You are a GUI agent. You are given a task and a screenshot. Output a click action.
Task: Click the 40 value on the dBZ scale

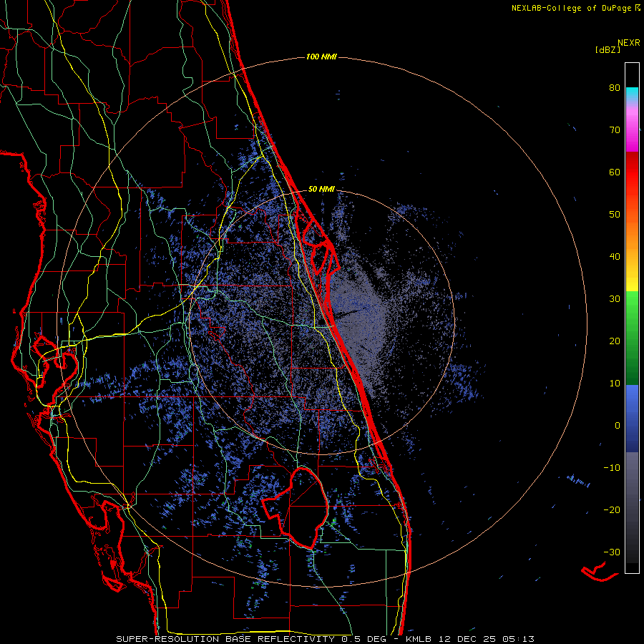[x=615, y=257]
